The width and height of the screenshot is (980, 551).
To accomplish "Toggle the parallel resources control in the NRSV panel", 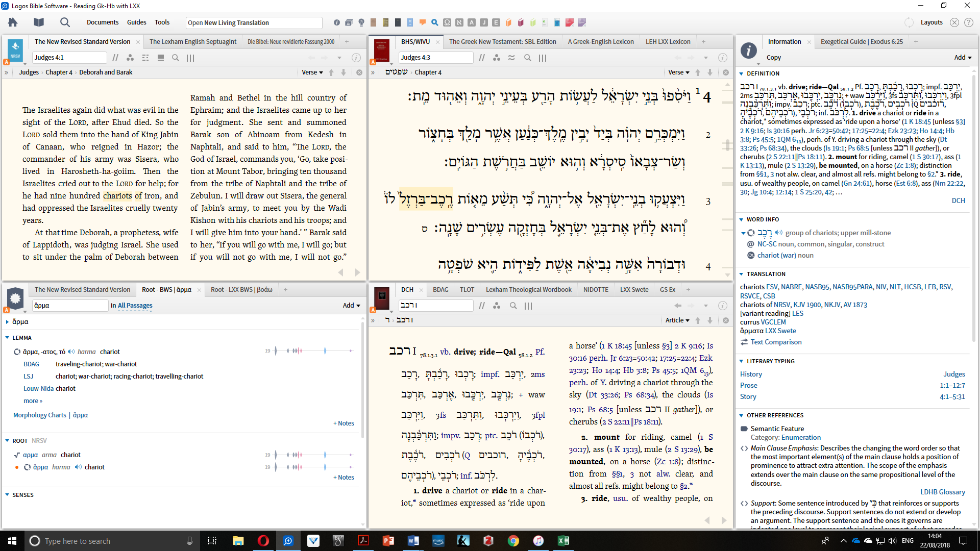I will (x=115, y=58).
